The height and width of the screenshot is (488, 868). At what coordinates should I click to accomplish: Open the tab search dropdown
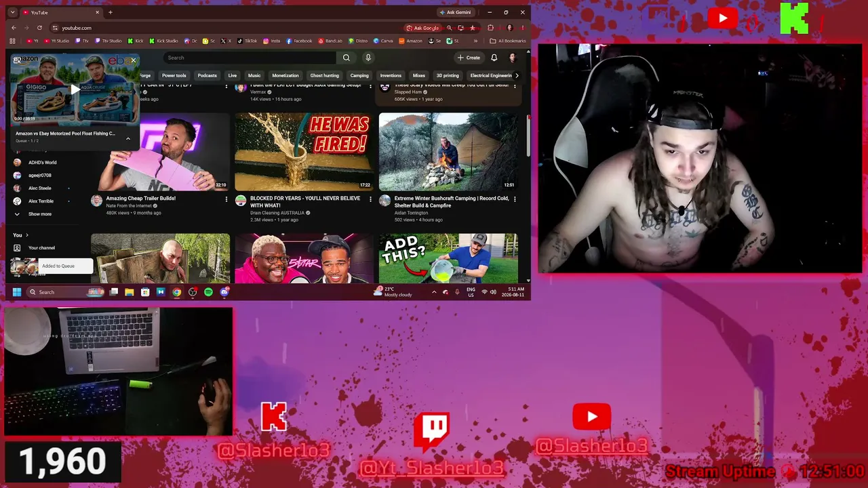coord(12,12)
